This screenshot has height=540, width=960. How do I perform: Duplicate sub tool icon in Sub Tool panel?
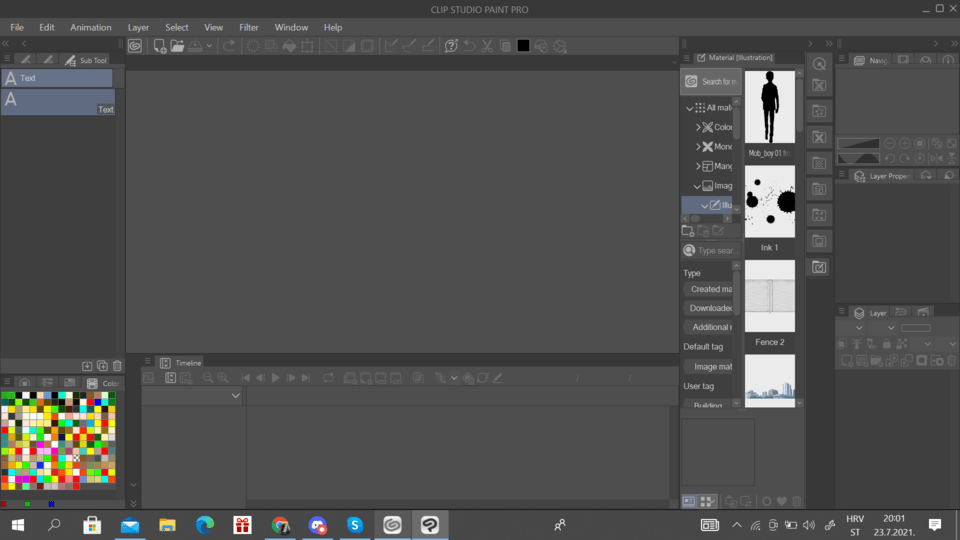(102, 366)
